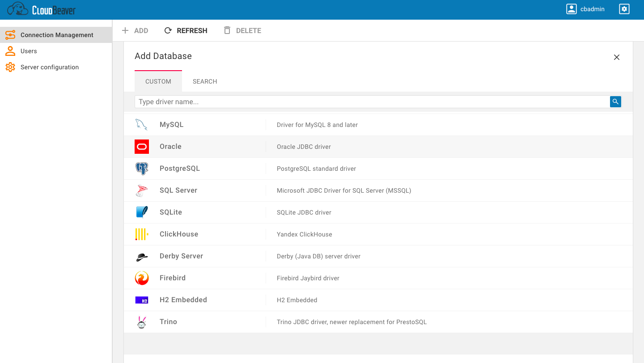Click the SQL Server driver icon
Image resolution: width=644 pixels, height=363 pixels.
(142, 190)
